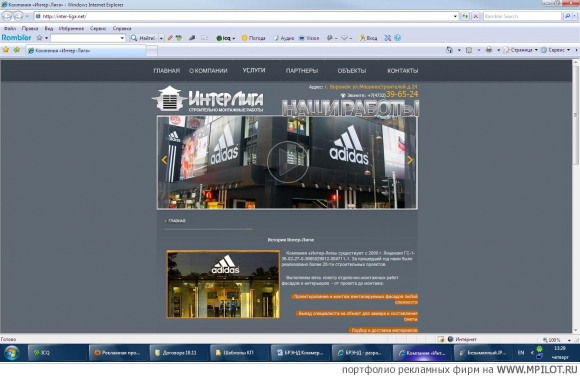580x377 pixels.
Task: Click the Adidas storefront thumbnail image
Action: pos(223,284)
